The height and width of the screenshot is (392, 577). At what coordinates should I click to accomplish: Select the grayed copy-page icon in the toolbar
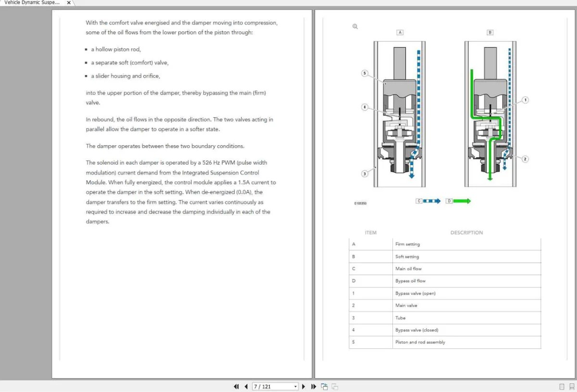click(x=334, y=386)
